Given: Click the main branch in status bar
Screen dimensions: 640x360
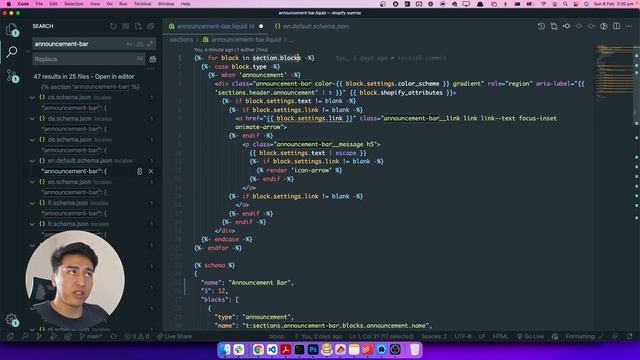Looking at the screenshot, I should pos(91,337).
